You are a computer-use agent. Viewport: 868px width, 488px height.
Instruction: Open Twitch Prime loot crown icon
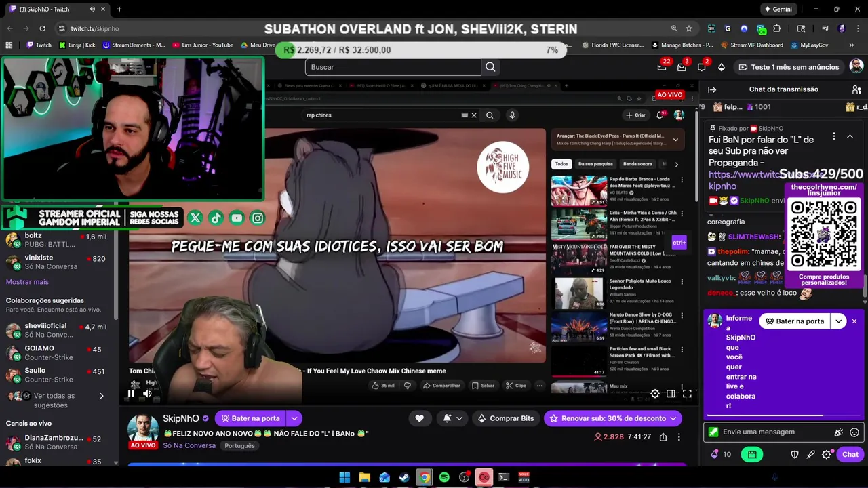pyautogui.click(x=662, y=67)
